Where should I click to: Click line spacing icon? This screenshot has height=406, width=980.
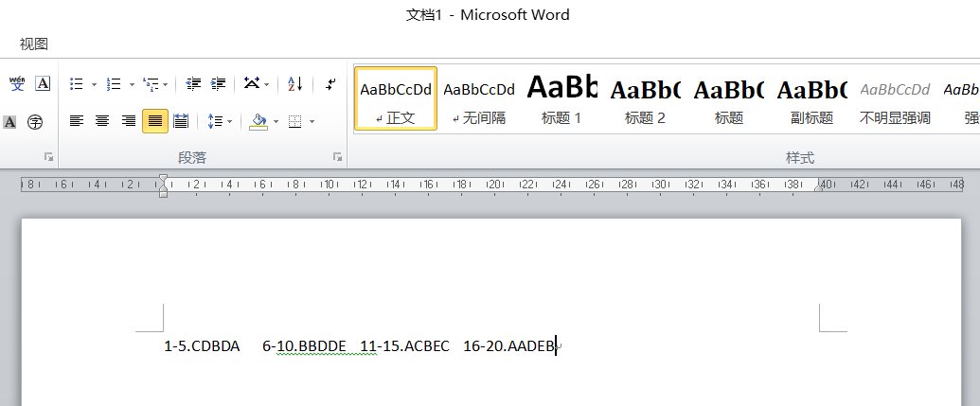[215, 121]
